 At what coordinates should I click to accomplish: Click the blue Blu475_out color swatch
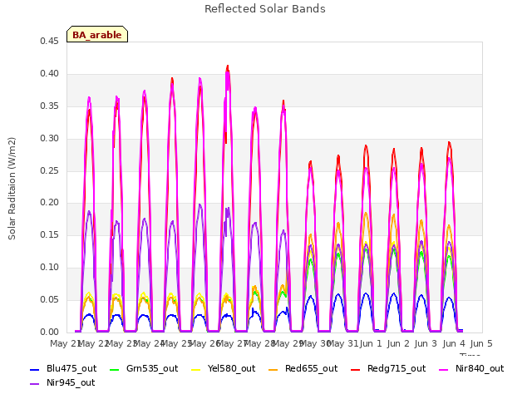(x=35, y=369)
